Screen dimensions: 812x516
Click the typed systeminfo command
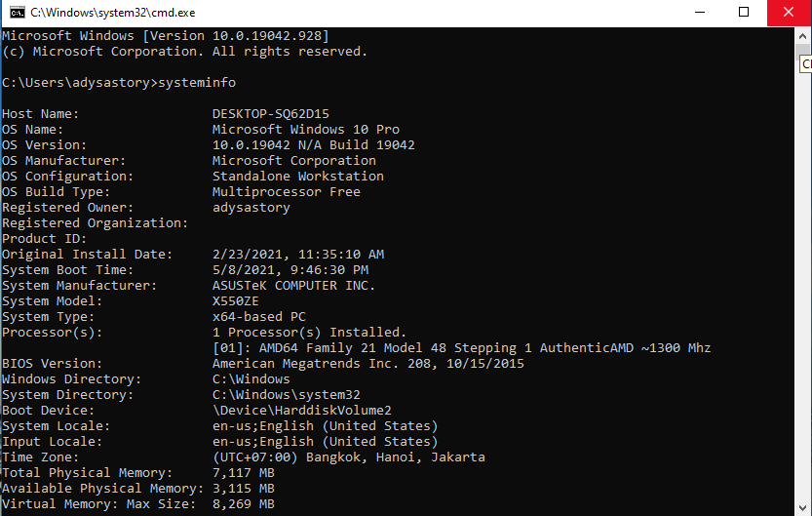(197, 83)
